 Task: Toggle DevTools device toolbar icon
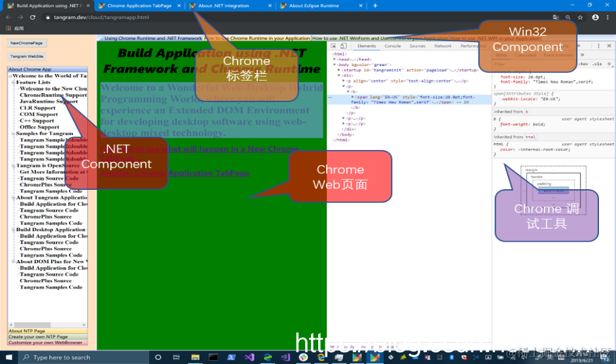(x=343, y=46)
